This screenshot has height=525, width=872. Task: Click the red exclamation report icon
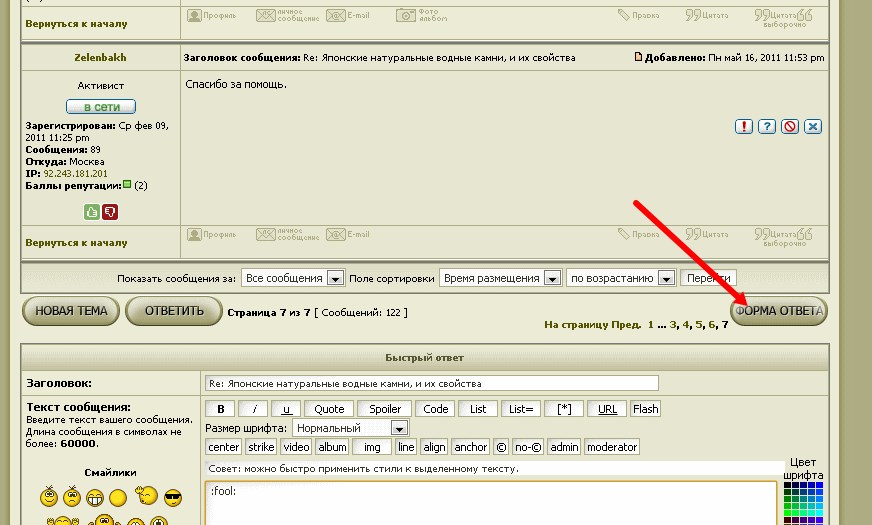[x=744, y=126]
